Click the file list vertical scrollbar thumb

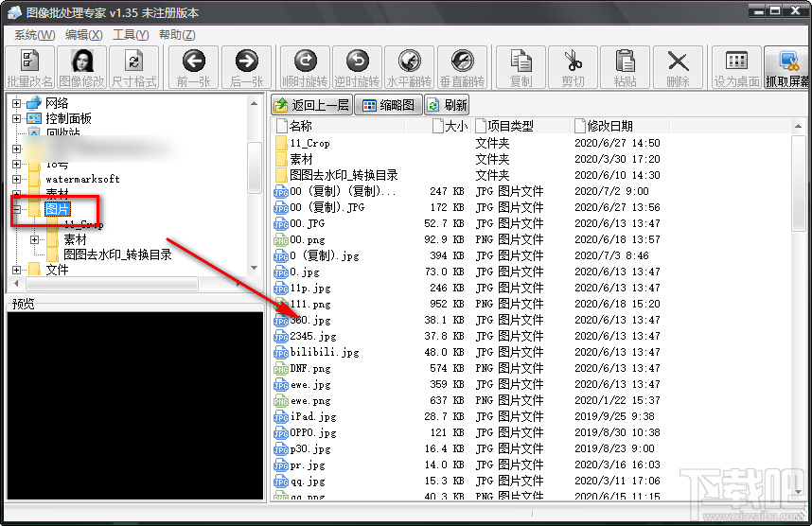798,183
